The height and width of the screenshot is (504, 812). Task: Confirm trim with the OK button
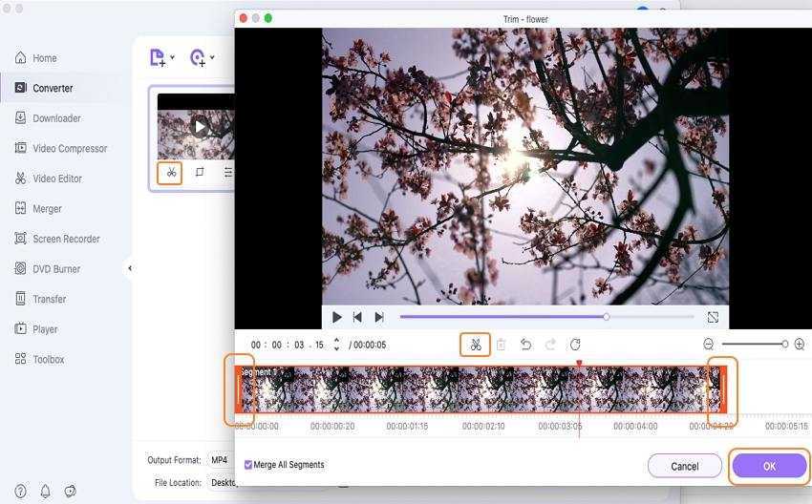click(x=769, y=466)
